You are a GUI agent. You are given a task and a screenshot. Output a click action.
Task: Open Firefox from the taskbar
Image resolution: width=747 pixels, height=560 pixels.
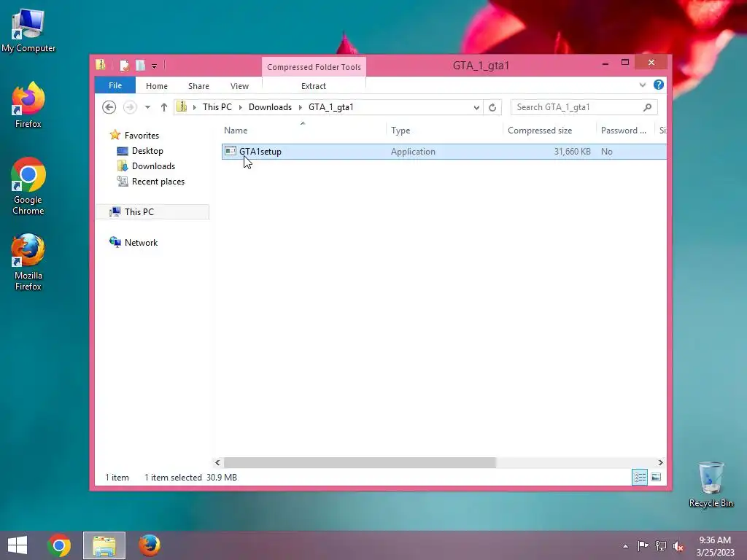149,545
